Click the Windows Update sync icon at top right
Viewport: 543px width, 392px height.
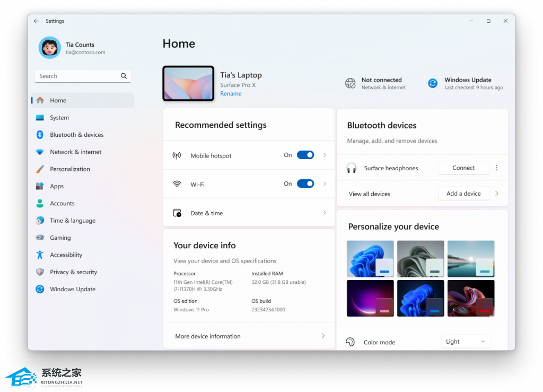coord(433,83)
